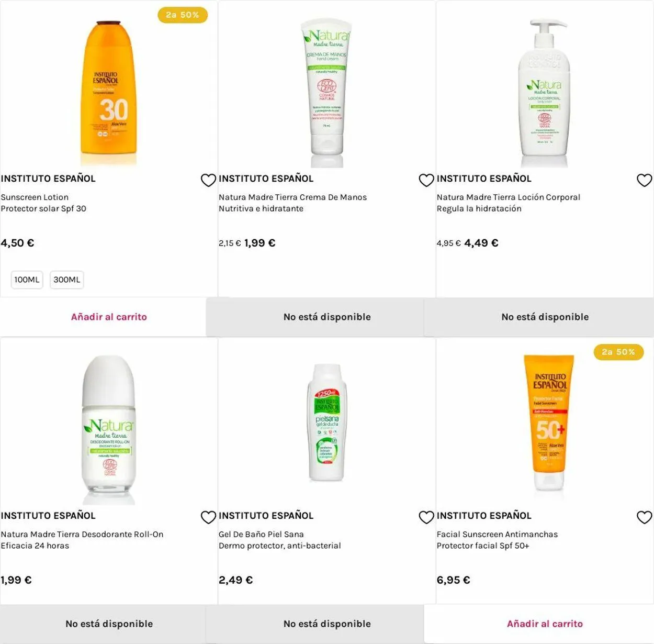The height and width of the screenshot is (644, 654).
Task: Open Natura Madre Tierra Crema De Manos link
Action: pyautogui.click(x=292, y=197)
